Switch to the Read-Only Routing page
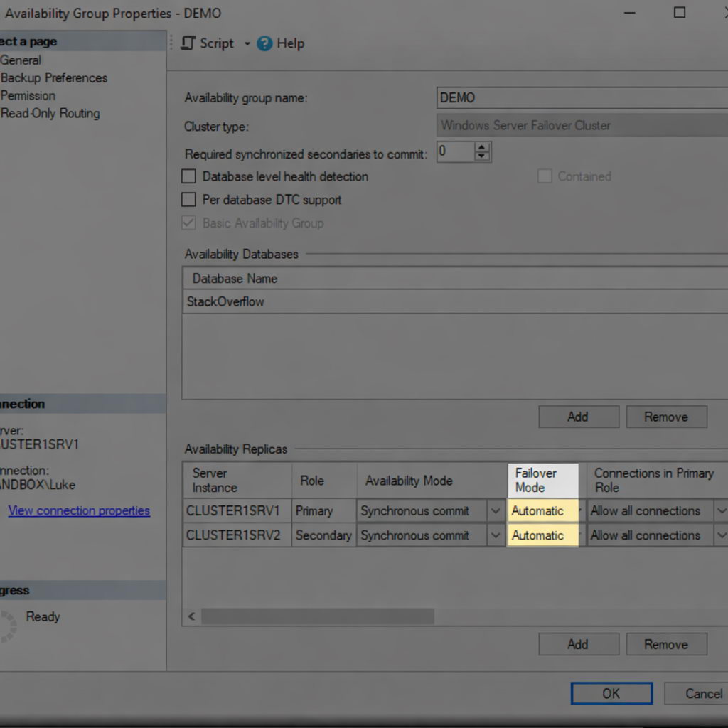Viewport: 728px width, 728px height. (50, 113)
